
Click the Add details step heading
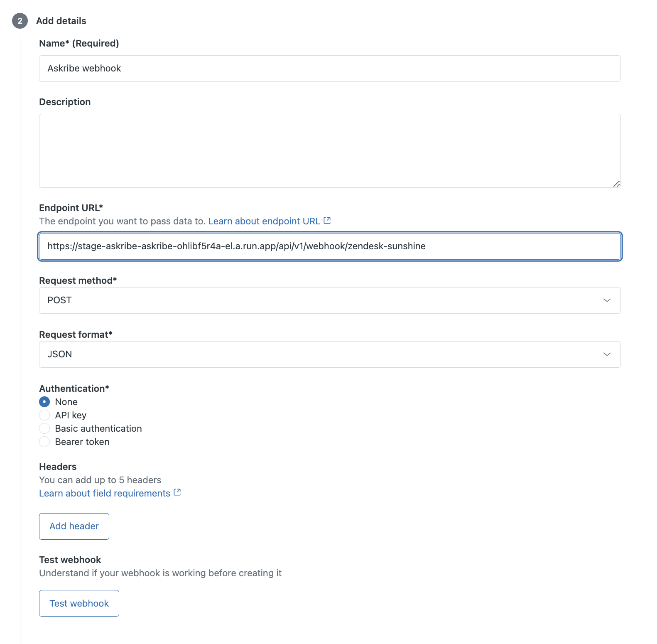coord(61,21)
